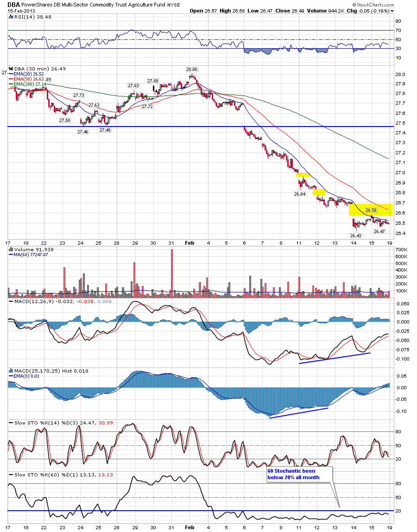Click the line icon before RSI(14) label
The height and width of the screenshot is (532, 417).
[11, 17]
